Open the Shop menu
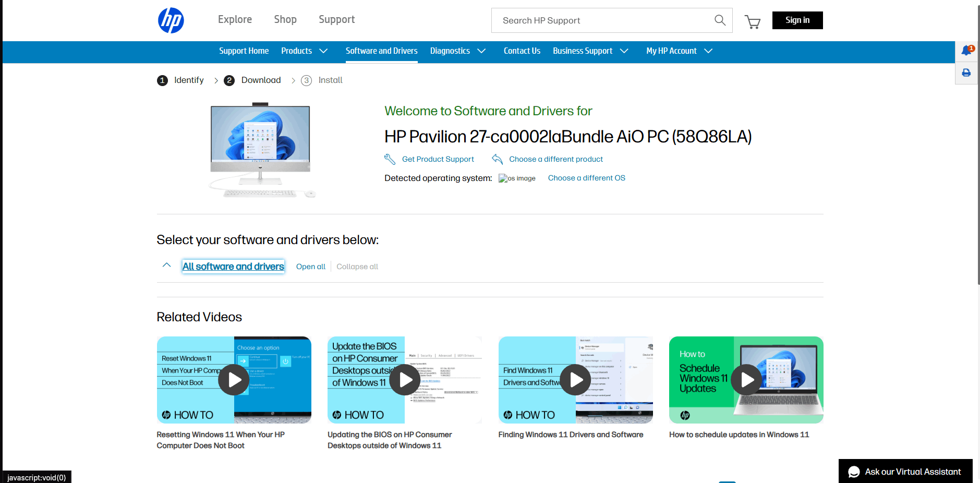The height and width of the screenshot is (483, 980). (285, 19)
